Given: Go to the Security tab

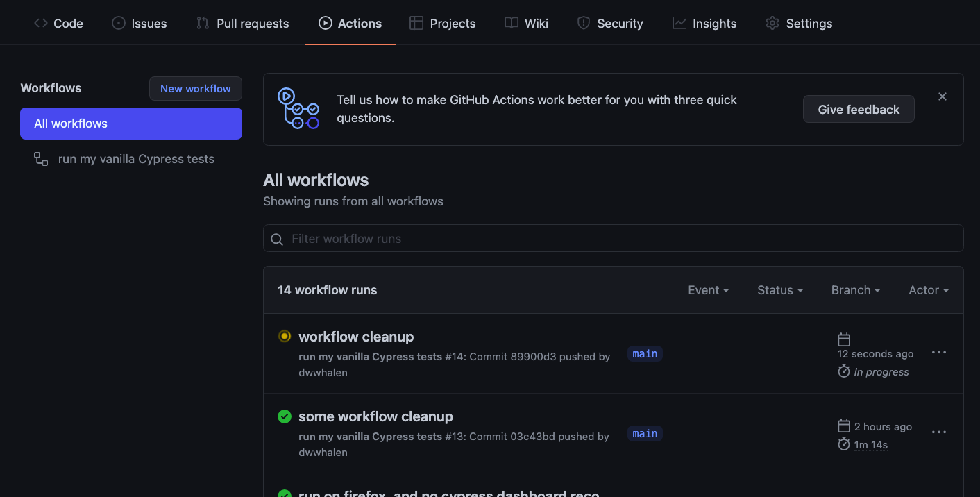Looking at the screenshot, I should pos(610,23).
